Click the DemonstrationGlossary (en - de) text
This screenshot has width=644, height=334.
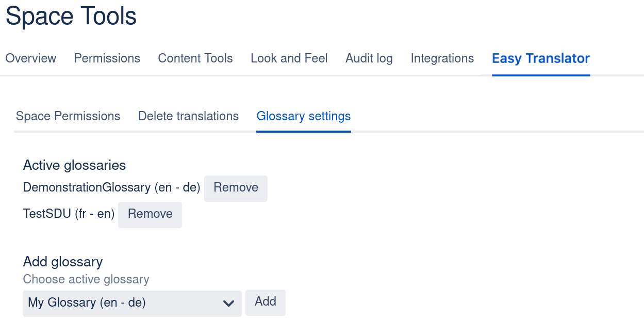tap(111, 187)
